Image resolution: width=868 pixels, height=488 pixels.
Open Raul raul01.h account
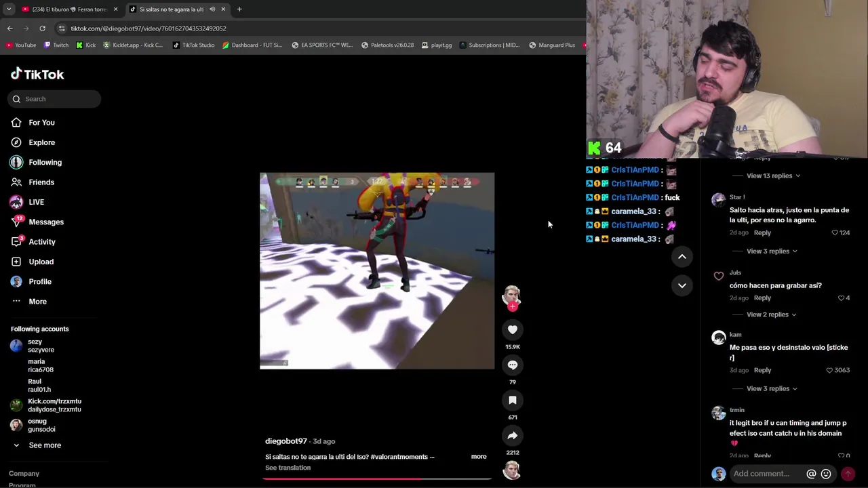pos(39,385)
